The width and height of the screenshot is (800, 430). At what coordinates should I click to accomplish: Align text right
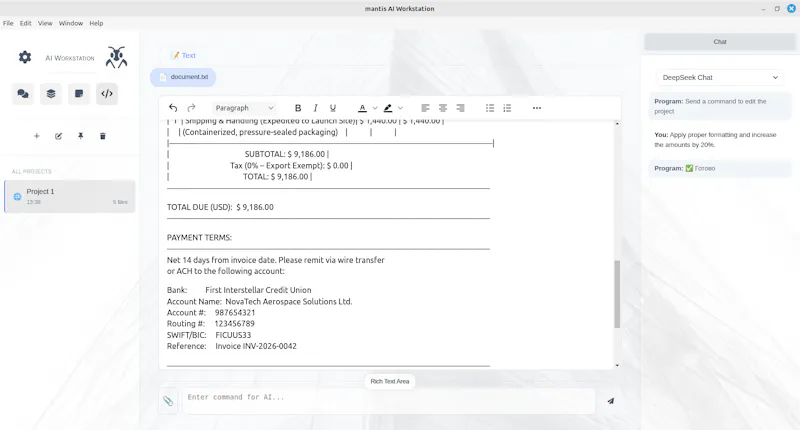click(460, 108)
